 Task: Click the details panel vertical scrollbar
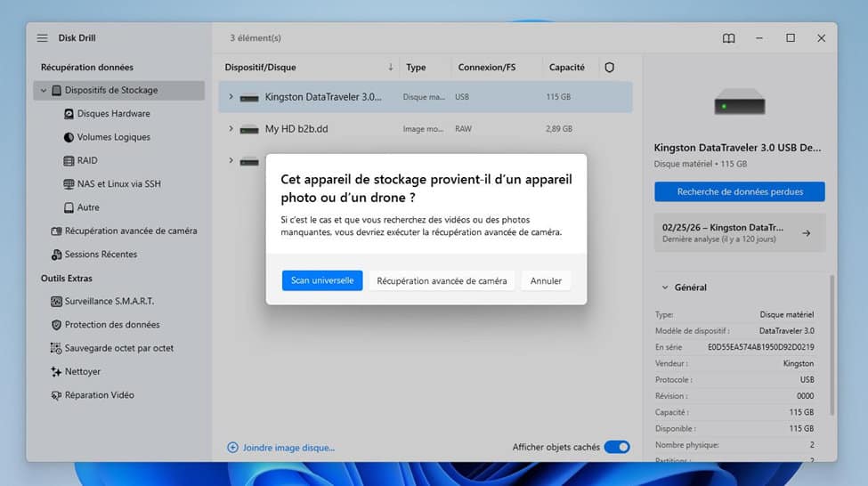(x=831, y=344)
